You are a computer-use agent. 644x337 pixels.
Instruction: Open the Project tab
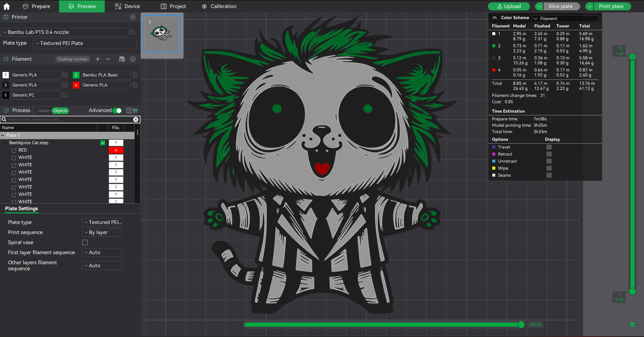[x=173, y=6]
